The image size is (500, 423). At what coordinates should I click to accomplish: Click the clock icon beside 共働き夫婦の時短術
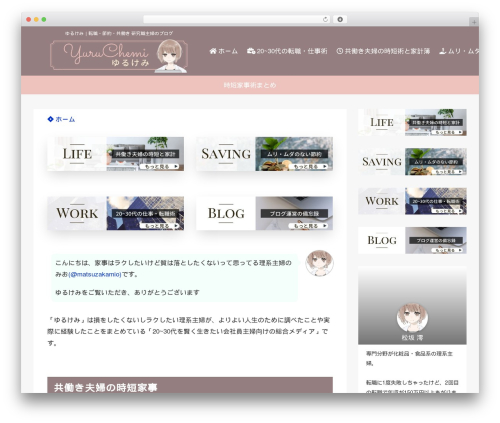click(x=340, y=51)
